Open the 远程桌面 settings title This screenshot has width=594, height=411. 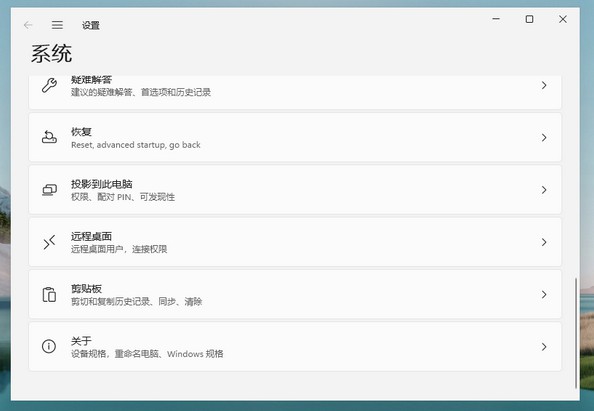91,236
